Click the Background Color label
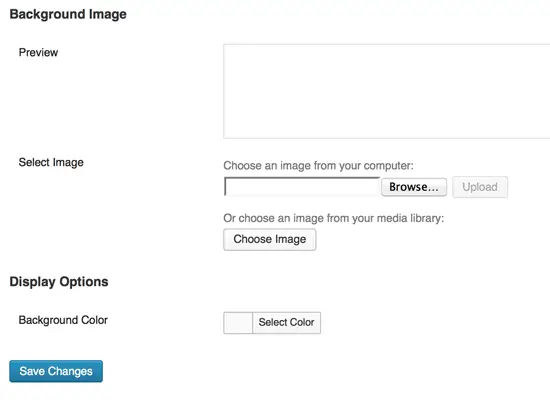The width and height of the screenshot is (550, 416). pyautogui.click(x=63, y=320)
